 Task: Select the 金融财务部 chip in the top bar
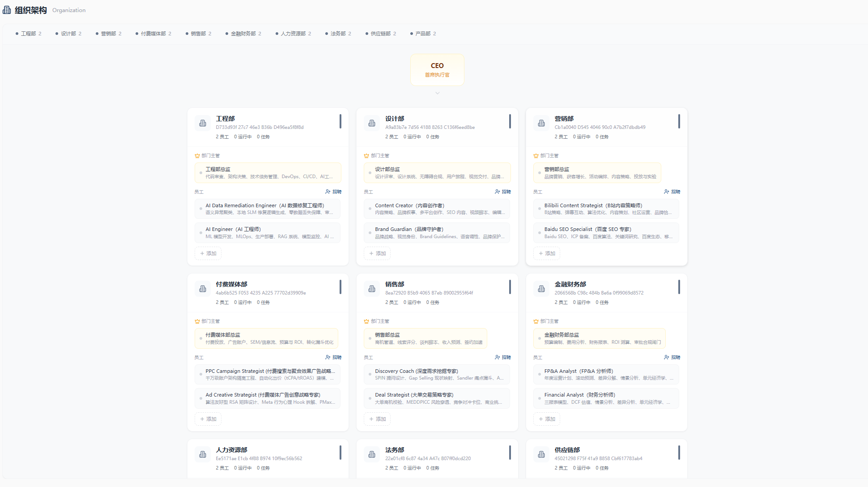(243, 34)
